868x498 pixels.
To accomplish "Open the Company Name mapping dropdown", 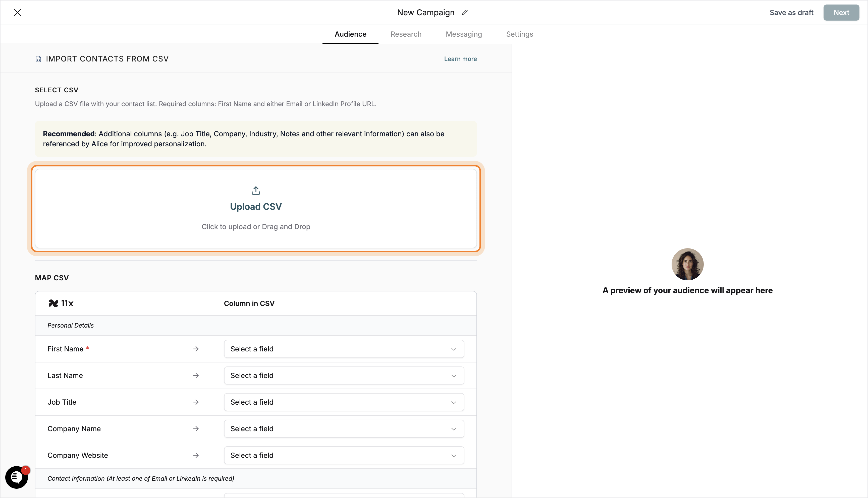I will click(344, 428).
